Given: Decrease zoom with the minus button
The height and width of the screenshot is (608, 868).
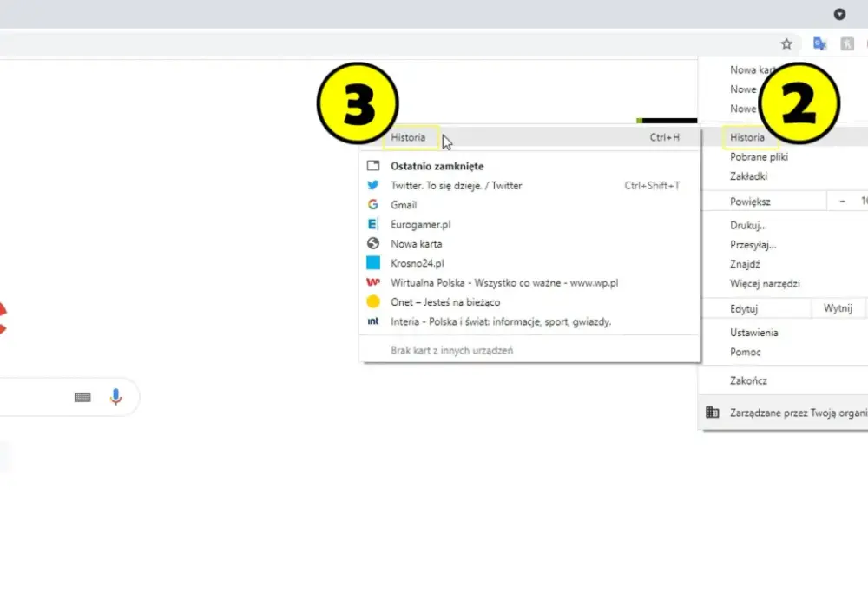Looking at the screenshot, I should tap(842, 202).
